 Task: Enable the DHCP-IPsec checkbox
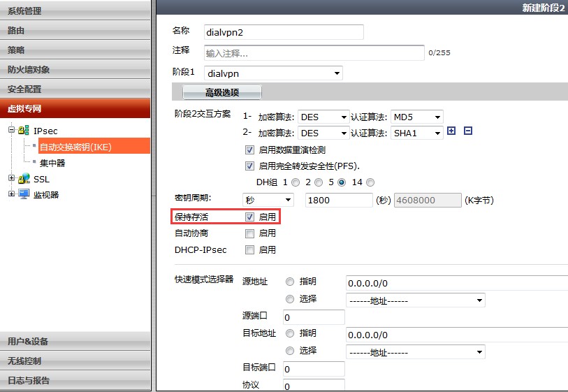coord(249,249)
